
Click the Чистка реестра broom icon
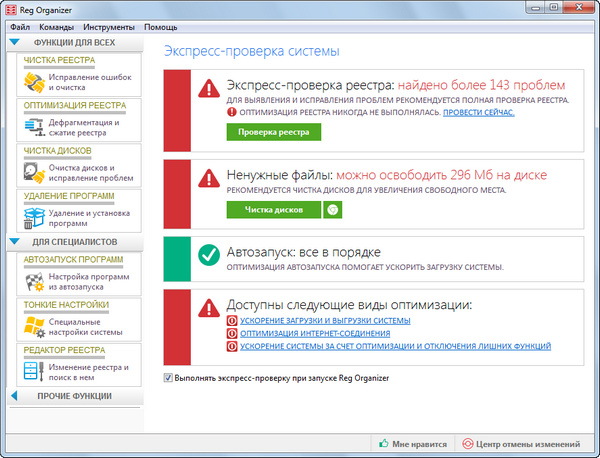click(33, 82)
